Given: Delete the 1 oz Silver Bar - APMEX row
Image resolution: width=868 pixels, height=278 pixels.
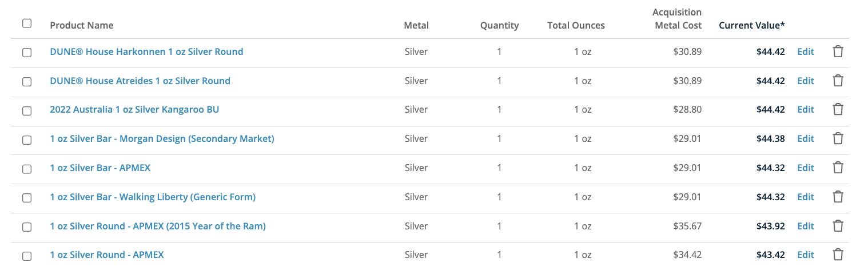Looking at the screenshot, I should point(838,168).
